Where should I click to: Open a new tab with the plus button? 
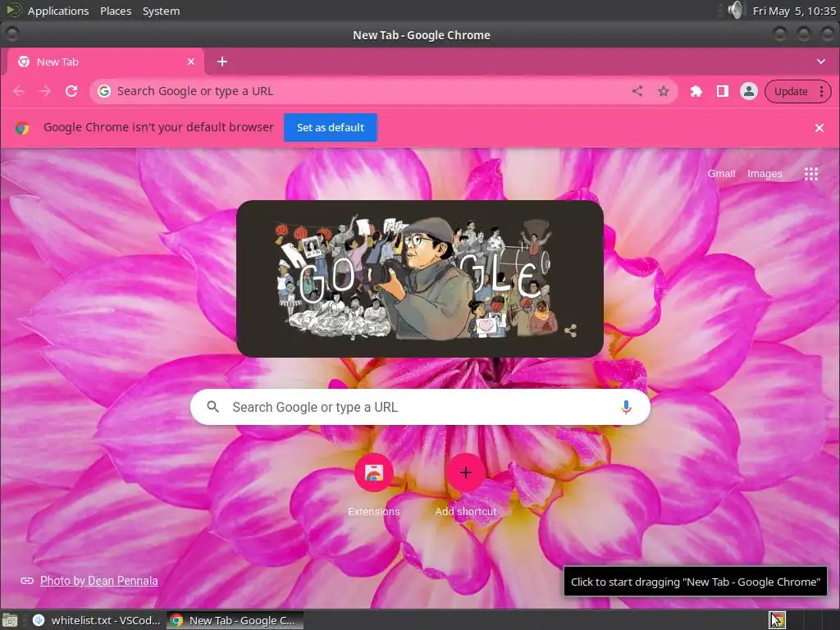pos(221,62)
